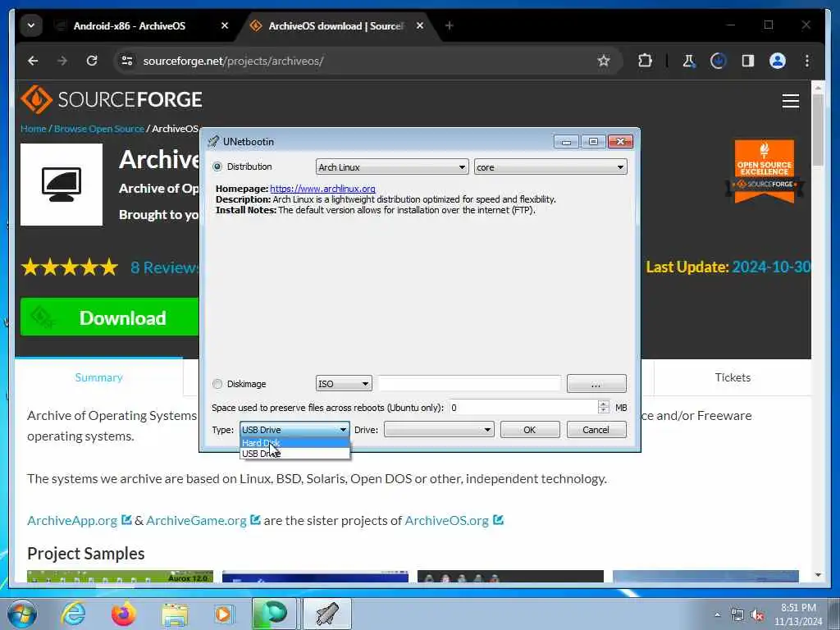
Task: Click the muted volume tray icon
Action: [757, 615]
